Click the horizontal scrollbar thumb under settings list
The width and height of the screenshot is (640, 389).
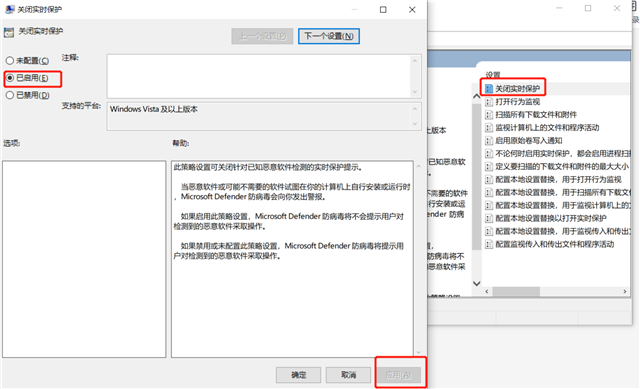click(x=516, y=291)
